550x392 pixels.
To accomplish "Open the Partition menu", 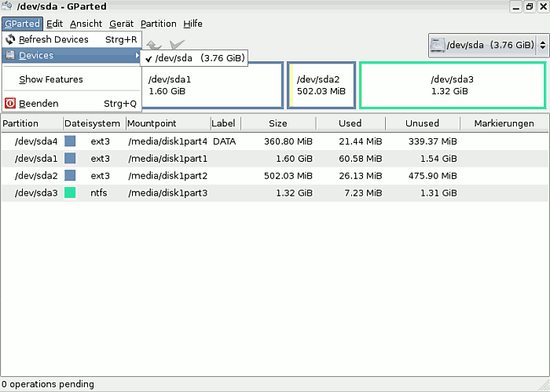I will tap(158, 24).
